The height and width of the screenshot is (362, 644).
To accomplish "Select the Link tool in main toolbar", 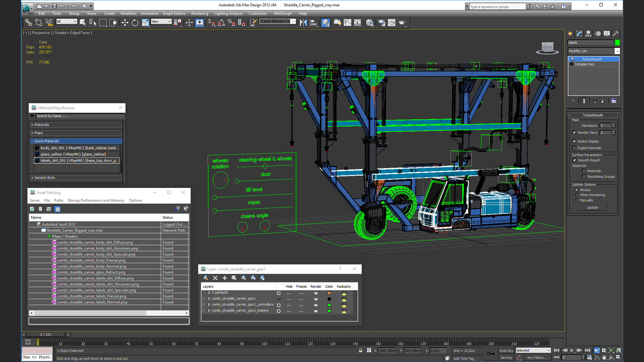I will (x=29, y=22).
